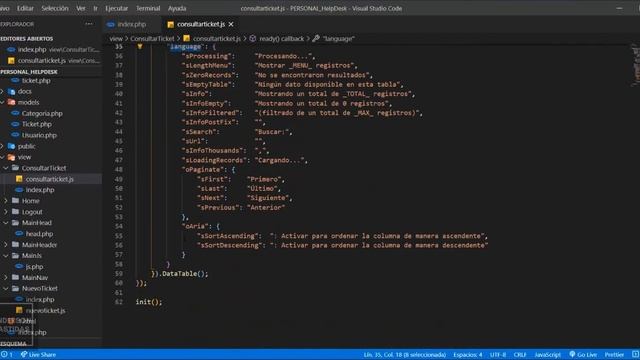Open nuevoticket.js file
This screenshot has height=360, width=640.
[45, 311]
